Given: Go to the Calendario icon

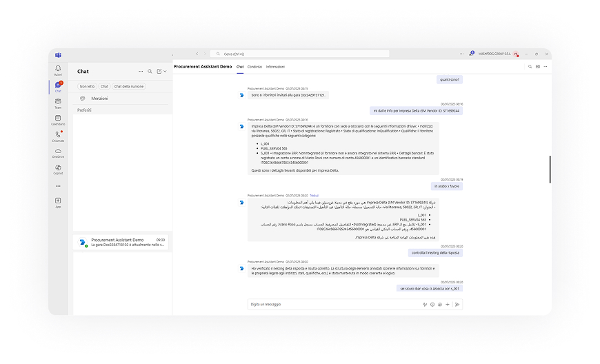Looking at the screenshot, I should click(x=58, y=119).
